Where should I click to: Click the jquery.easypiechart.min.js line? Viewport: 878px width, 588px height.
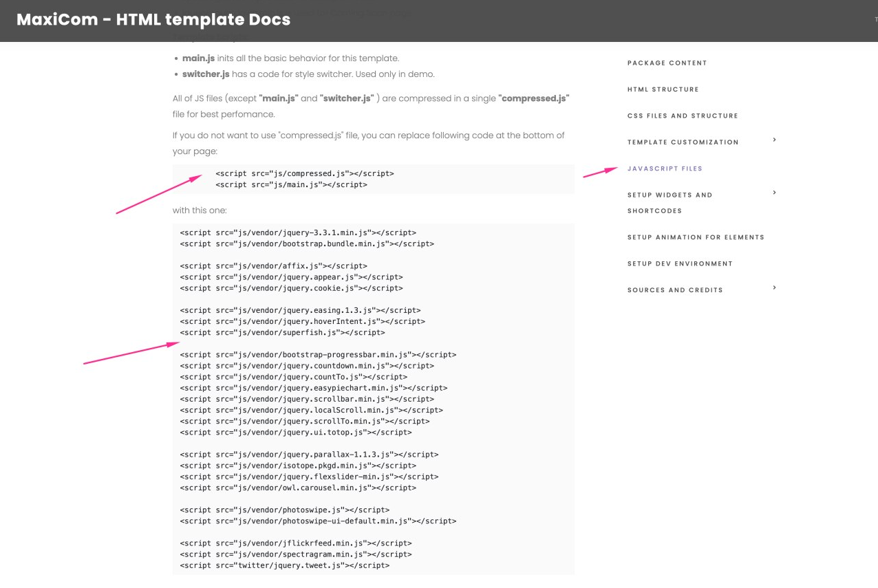pyautogui.click(x=314, y=388)
